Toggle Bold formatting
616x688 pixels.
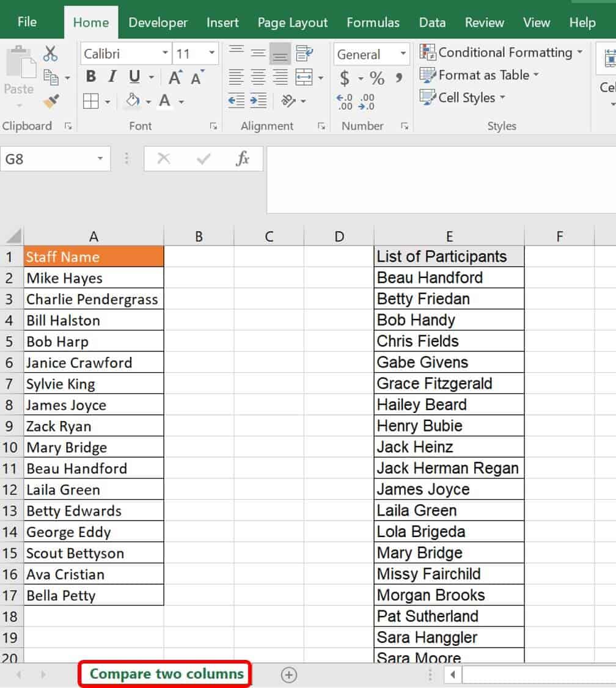point(91,77)
